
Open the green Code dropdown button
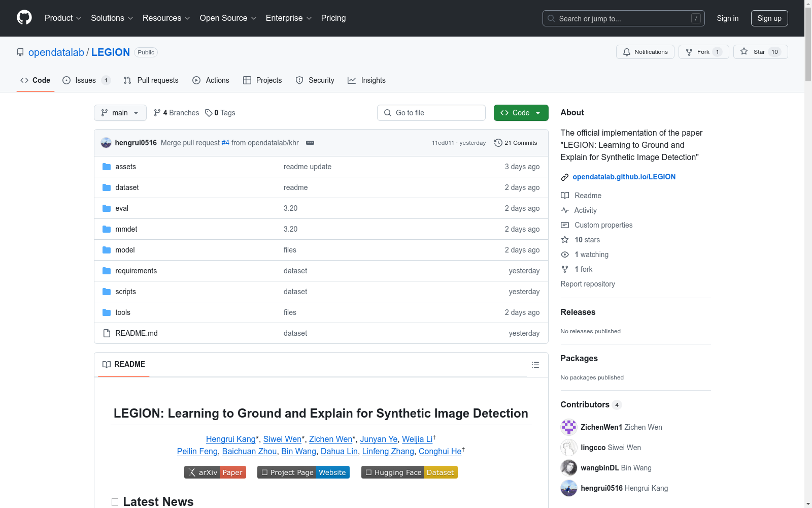[521, 113]
